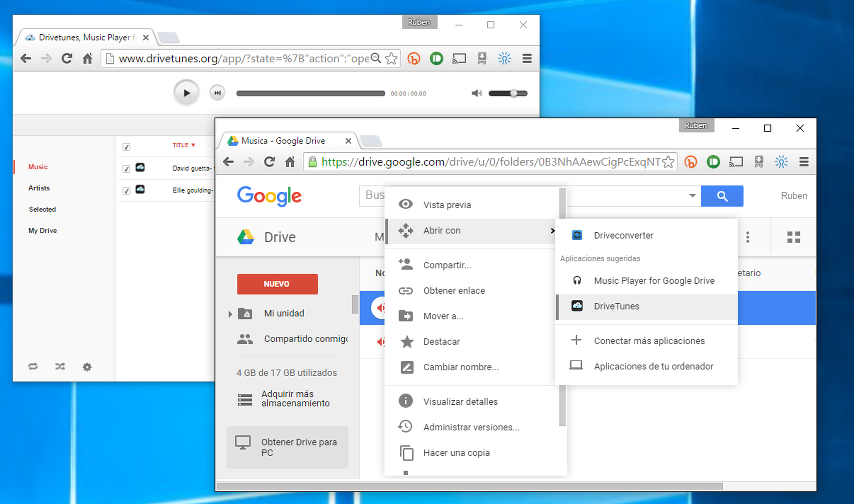The height and width of the screenshot is (504, 854).
Task: Choose Vista previa from context menu
Action: click(472, 205)
